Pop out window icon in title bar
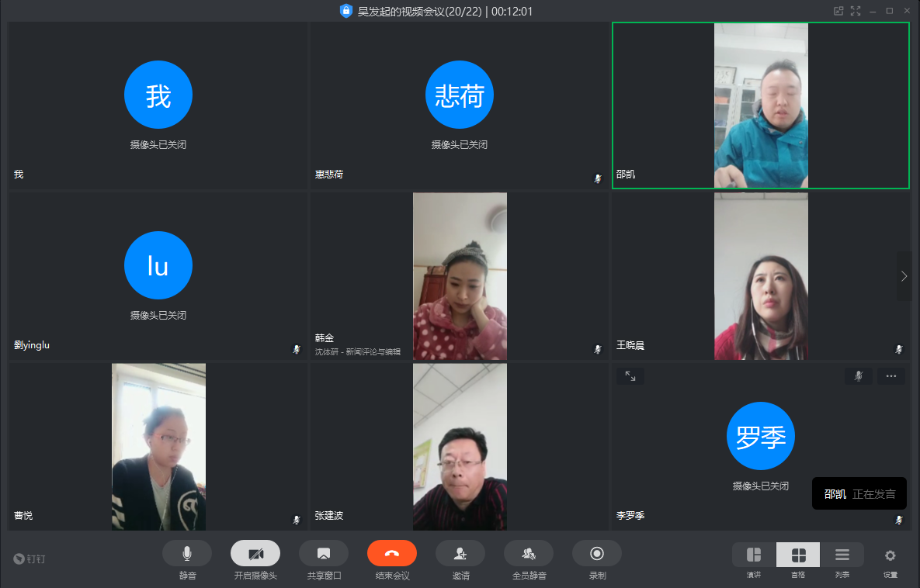Viewport: 920px width, 588px height. coord(838,11)
